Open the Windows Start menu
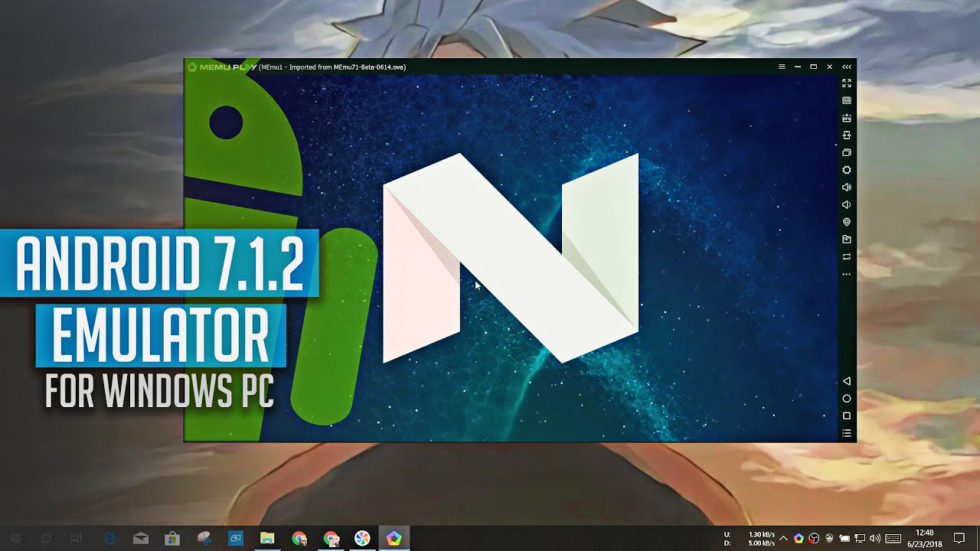Screen dimensions: 980x551 click(x=15, y=539)
